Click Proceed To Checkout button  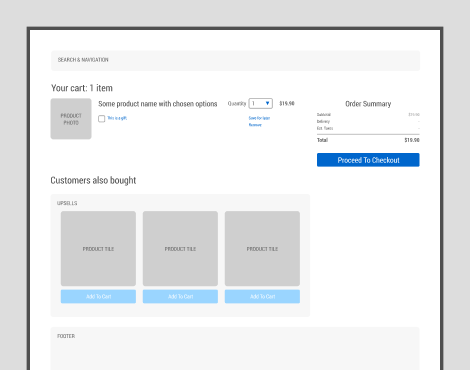coord(368,160)
